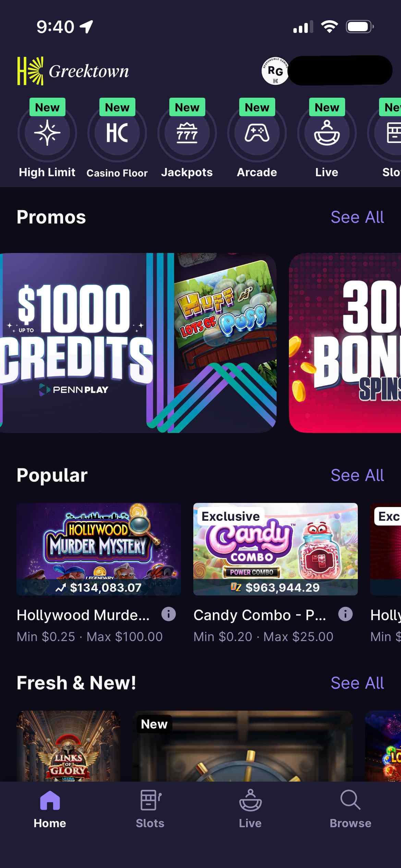Open the Browse search tab
Screen dimensions: 401x868
pos(351,808)
